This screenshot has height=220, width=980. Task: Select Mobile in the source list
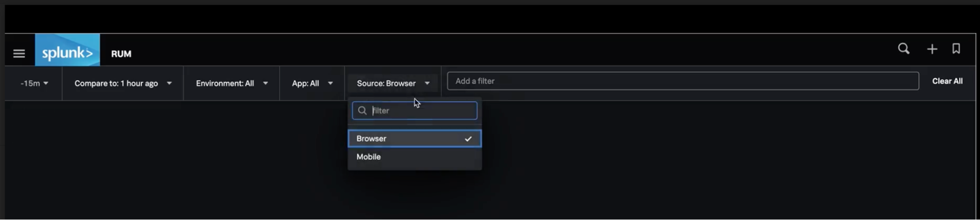pos(415,157)
